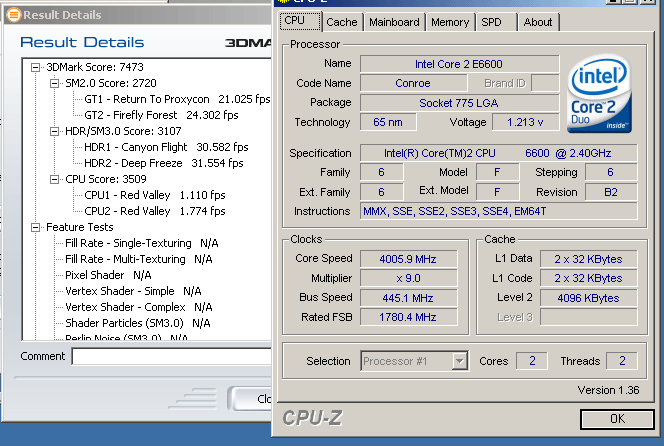Collapse the SM2.0 Score node
The width and height of the screenshot is (664, 446).
(x=55, y=83)
